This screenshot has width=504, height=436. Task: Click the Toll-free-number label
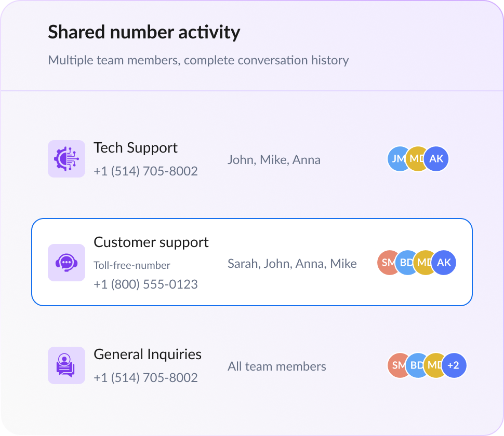132,265
